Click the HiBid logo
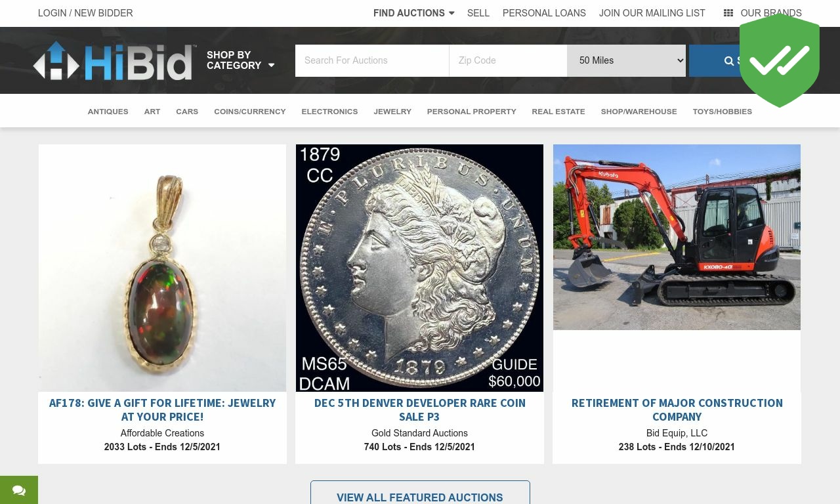 (115, 61)
